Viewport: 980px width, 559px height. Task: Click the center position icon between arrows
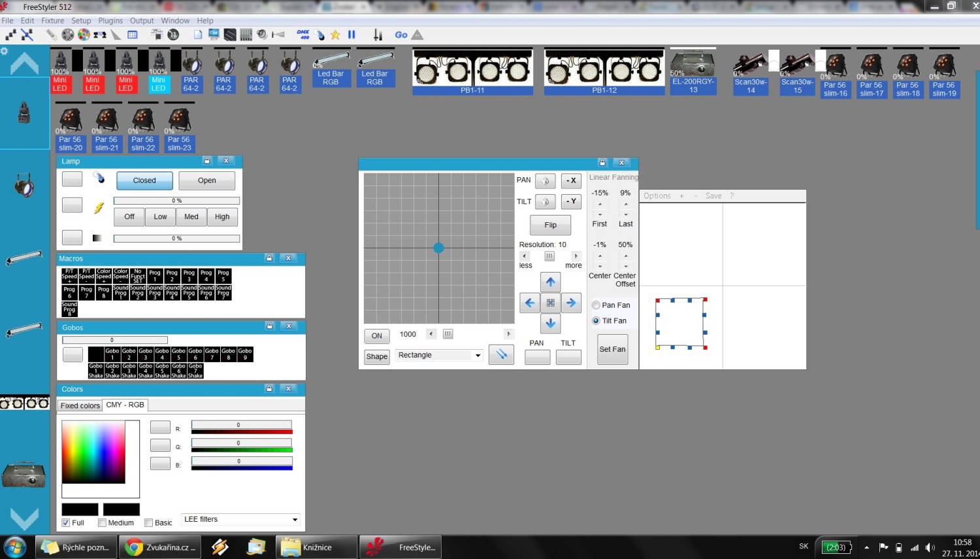click(550, 303)
